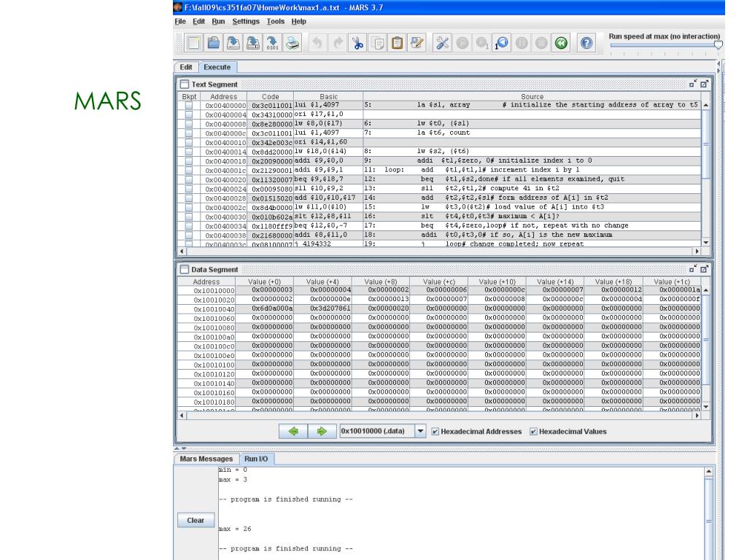
Task: Open a file with the folder icon
Action: tap(212, 43)
